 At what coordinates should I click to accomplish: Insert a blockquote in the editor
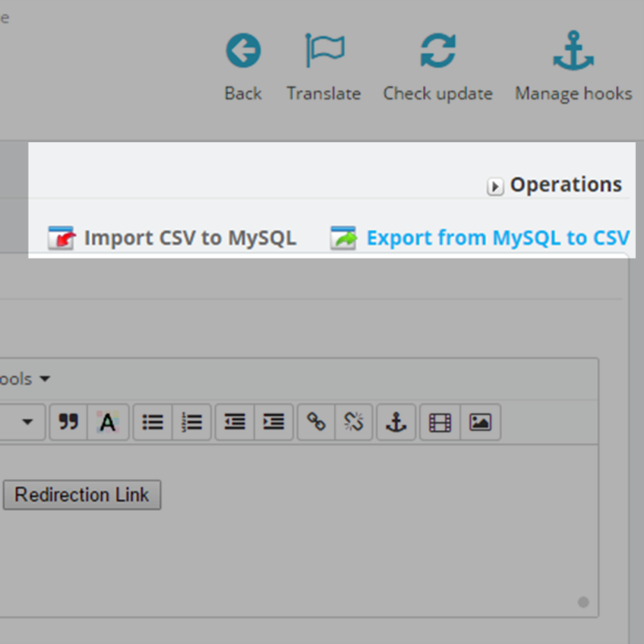[x=69, y=422]
